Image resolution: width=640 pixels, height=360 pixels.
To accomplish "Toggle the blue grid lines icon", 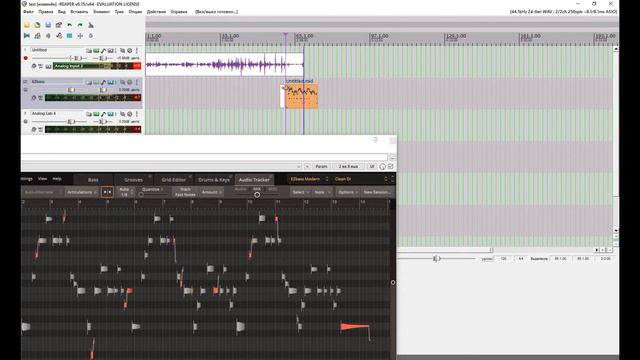I will click(x=69, y=36).
